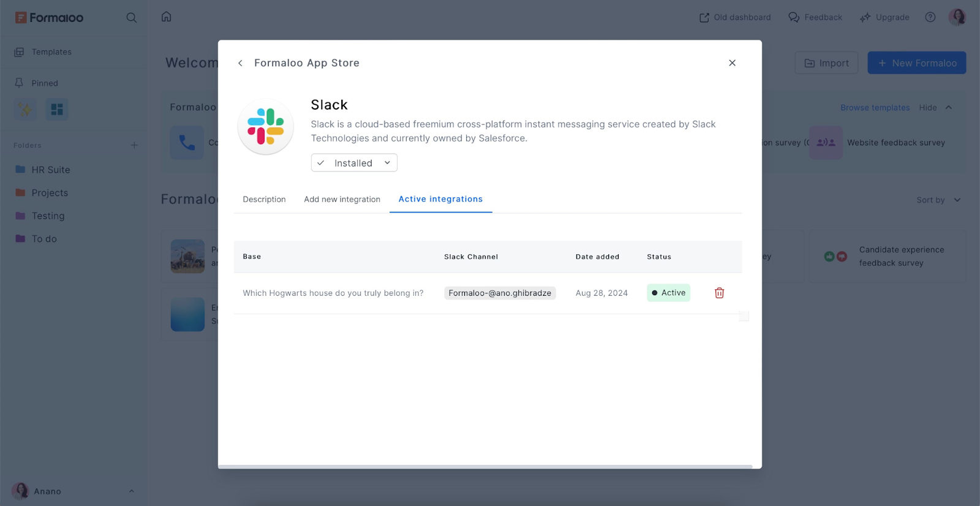The height and width of the screenshot is (506, 980).
Task: Open the Slack logo icon
Action: (x=266, y=127)
